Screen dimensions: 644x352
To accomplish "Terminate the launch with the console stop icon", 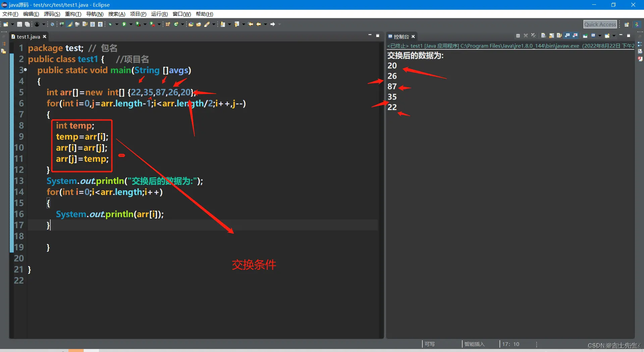I will pos(518,36).
